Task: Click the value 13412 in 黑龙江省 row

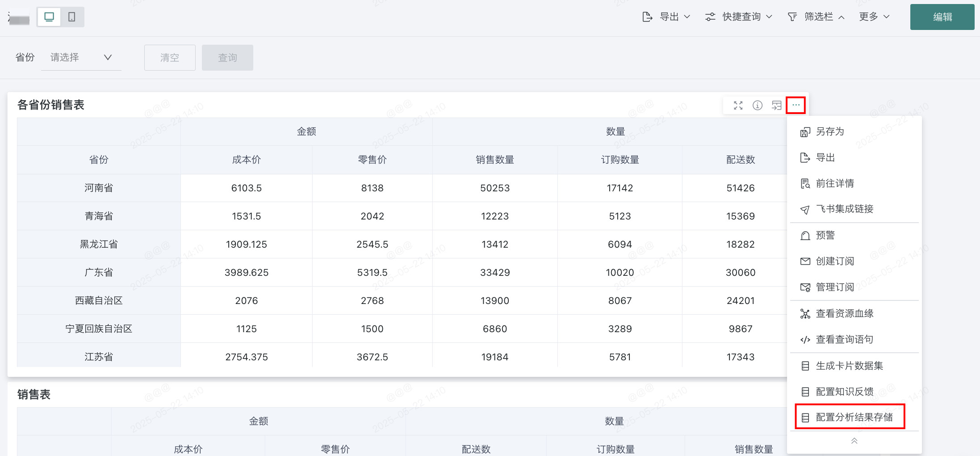Action: 495,244
